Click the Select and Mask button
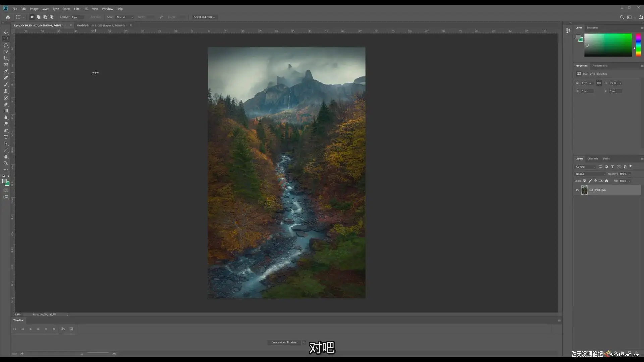This screenshot has width=644, height=362. tap(204, 17)
